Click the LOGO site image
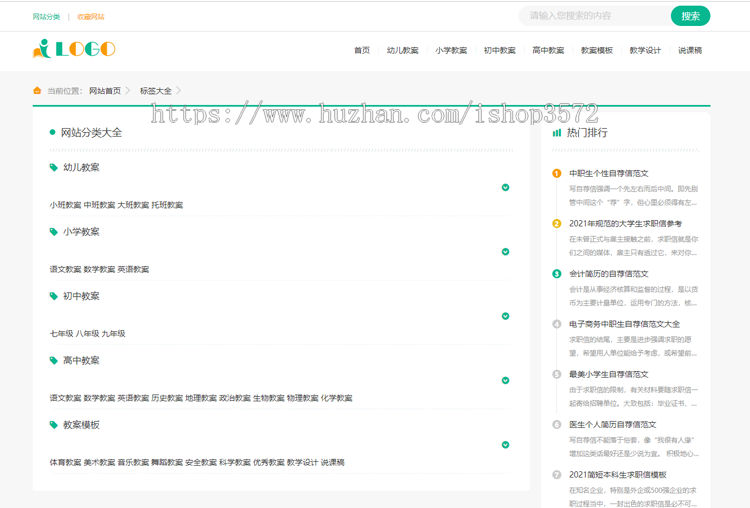Viewport: 750px width, 508px height. click(x=74, y=49)
